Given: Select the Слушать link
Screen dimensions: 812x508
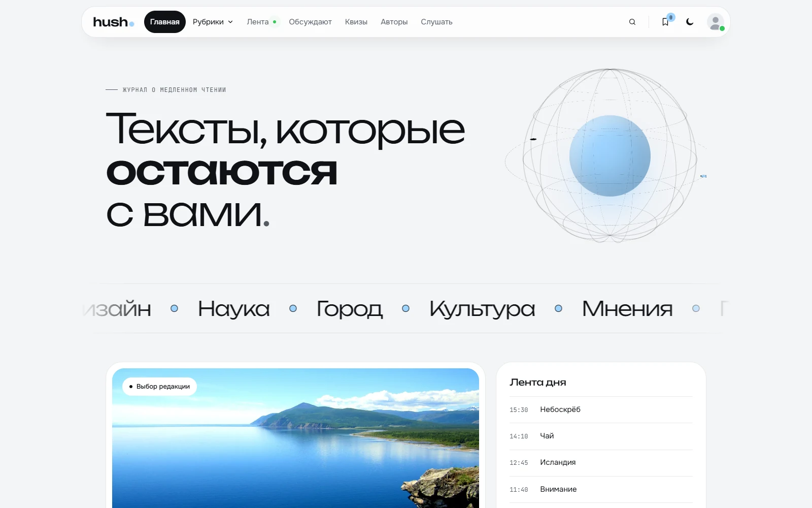Looking at the screenshot, I should [436, 22].
